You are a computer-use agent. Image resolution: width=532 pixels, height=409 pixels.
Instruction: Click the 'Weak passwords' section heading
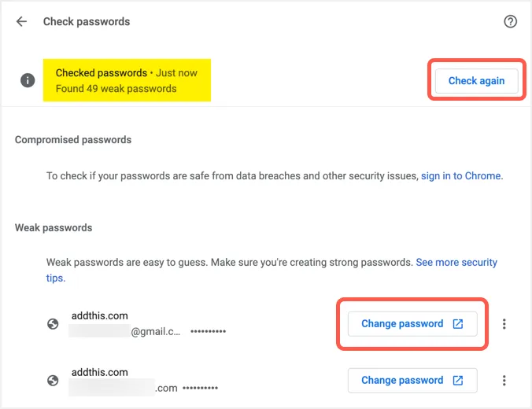click(x=54, y=227)
